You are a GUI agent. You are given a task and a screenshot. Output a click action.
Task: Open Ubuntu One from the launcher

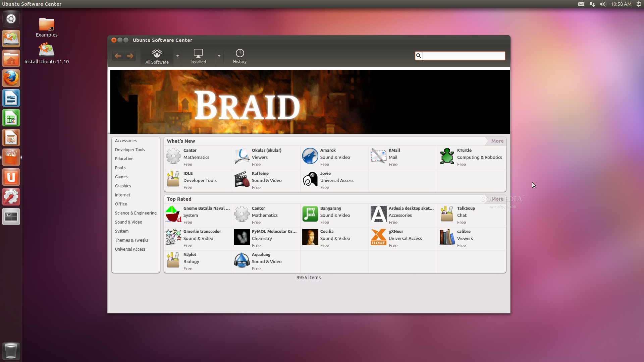(x=11, y=177)
